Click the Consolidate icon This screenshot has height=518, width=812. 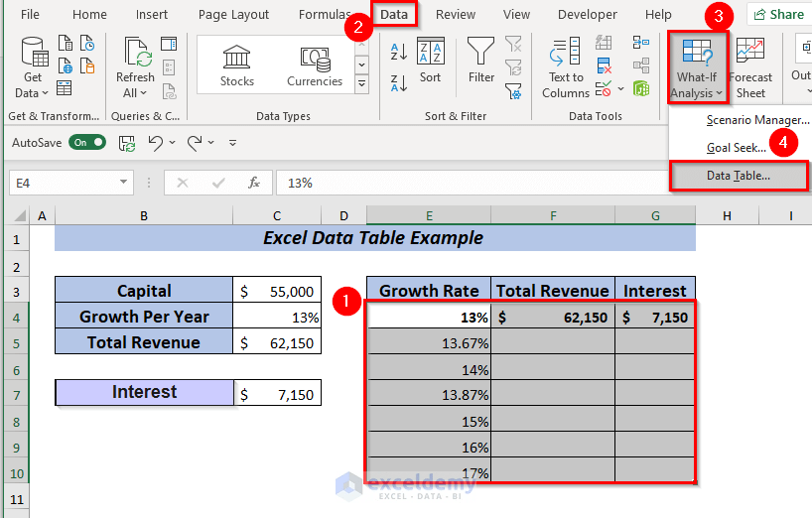point(641,43)
